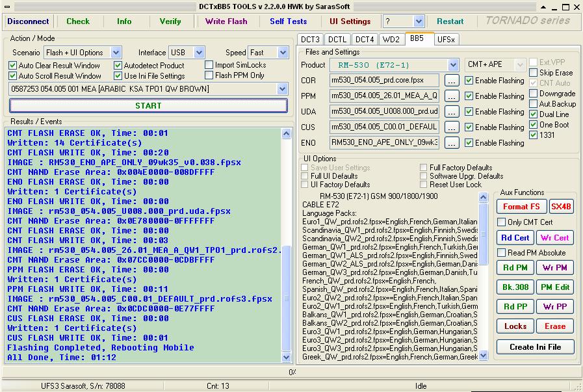Image resolution: width=583 pixels, height=392 pixels.
Task: Click the language packs list scroll-down arrow
Action: tap(483, 356)
